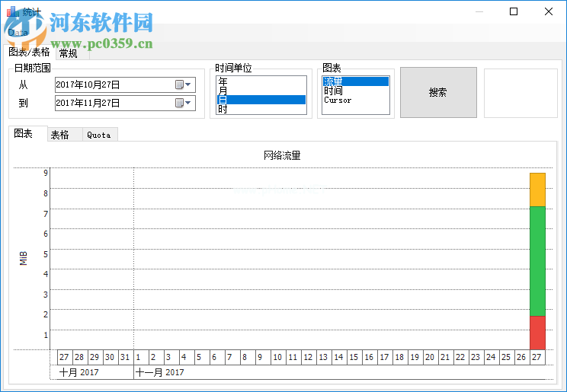Click the 十一月 2017 month label

pos(159,372)
